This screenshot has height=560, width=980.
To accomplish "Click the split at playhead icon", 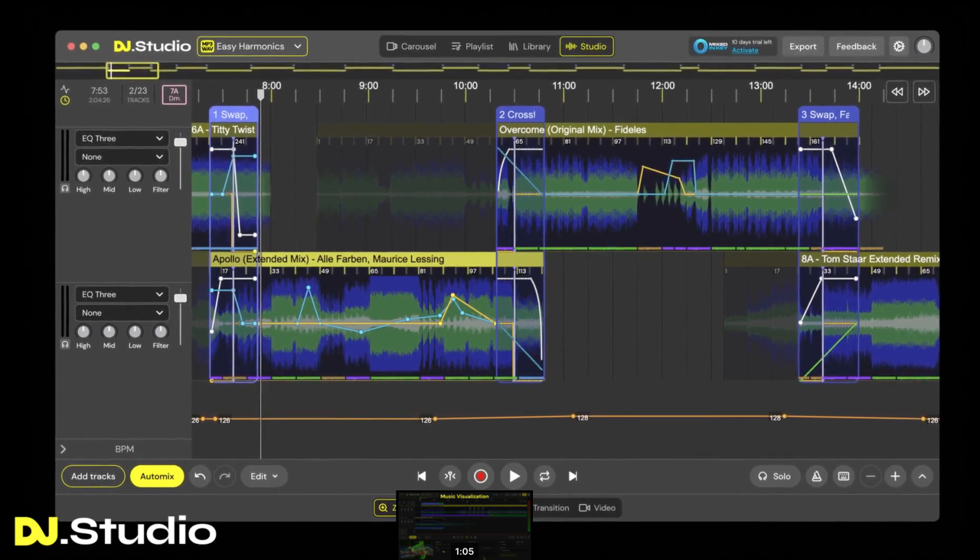I will [x=450, y=476].
